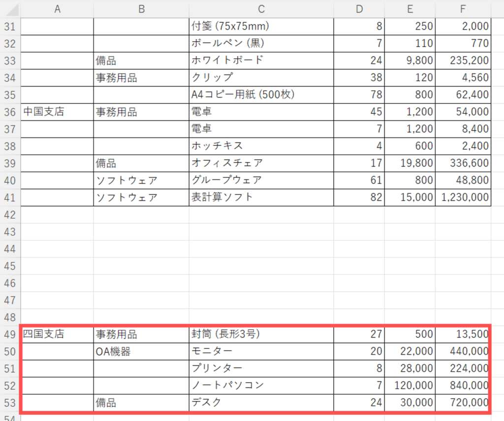
Task: Select column A header
Action: pos(57,9)
